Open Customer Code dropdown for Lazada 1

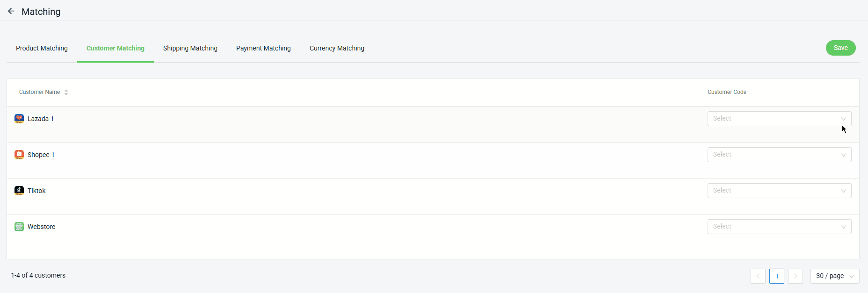(779, 119)
